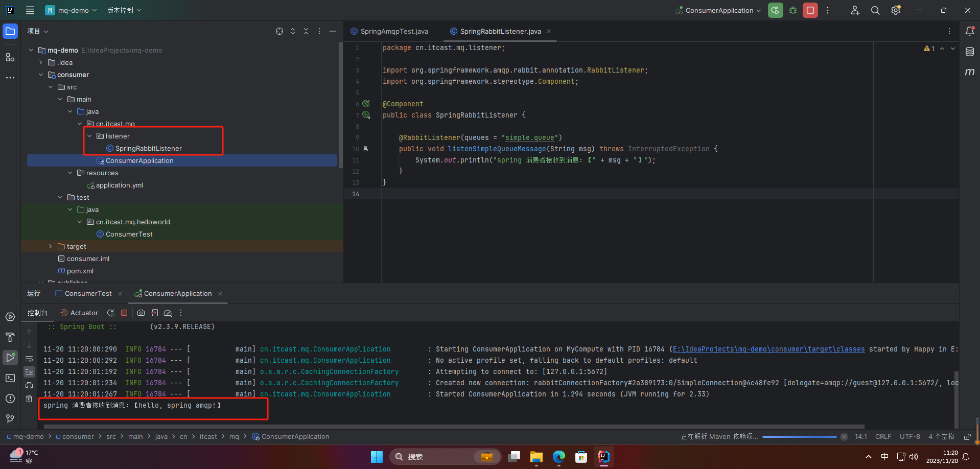The image size is (980, 469).
Task: Expand all in project tree toolbar
Action: coord(293,31)
